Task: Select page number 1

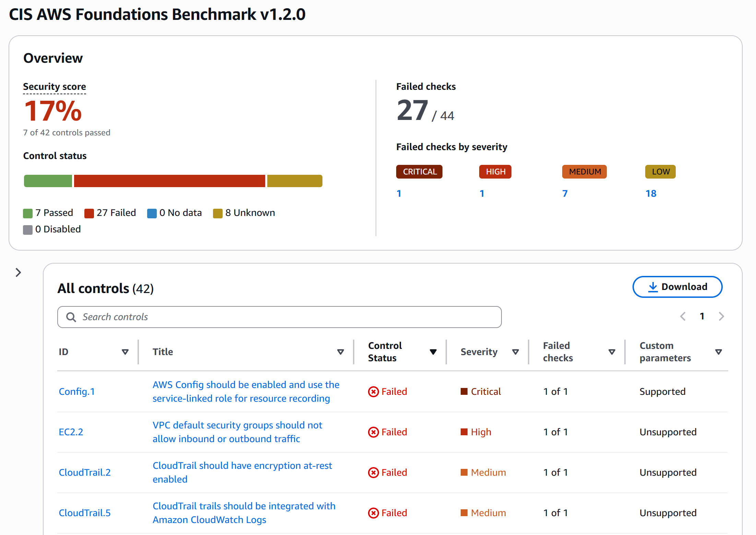Action: coord(702,316)
